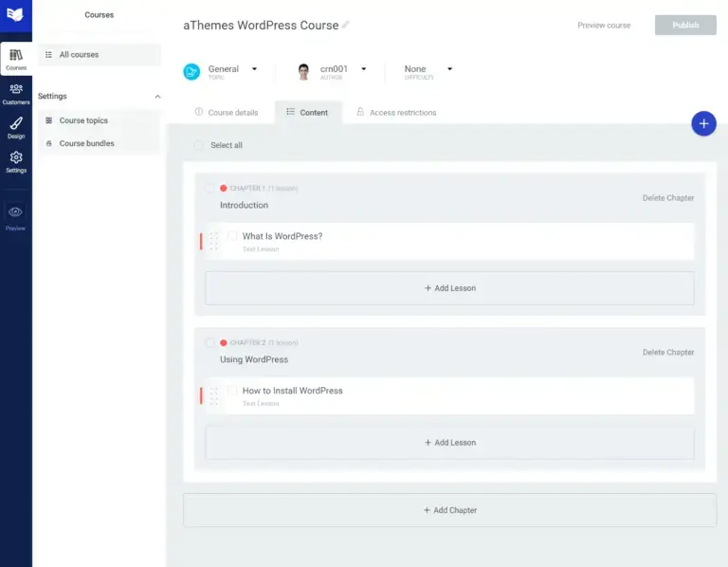The height and width of the screenshot is (567, 728).
Task: Tick the What Is WordPress? lesson checkbox
Action: pyautogui.click(x=232, y=236)
